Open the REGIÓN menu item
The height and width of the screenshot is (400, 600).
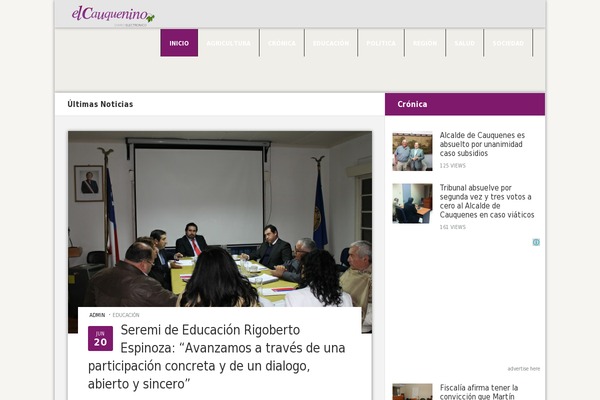tap(425, 43)
